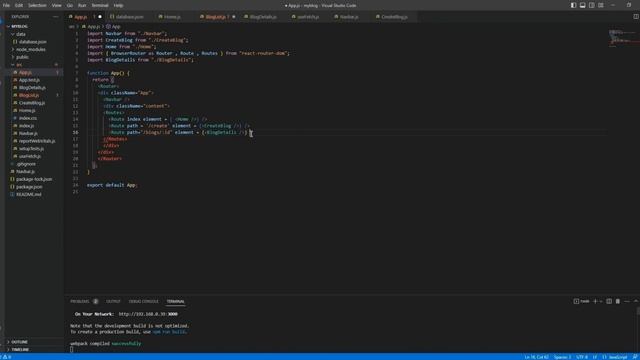The height and width of the screenshot is (360, 640).
Task: Switch to Home.js editor tab
Action: click(x=172, y=17)
